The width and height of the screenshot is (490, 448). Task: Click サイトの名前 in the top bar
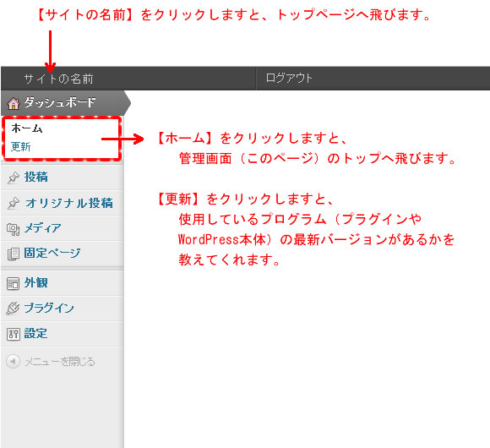(x=59, y=79)
